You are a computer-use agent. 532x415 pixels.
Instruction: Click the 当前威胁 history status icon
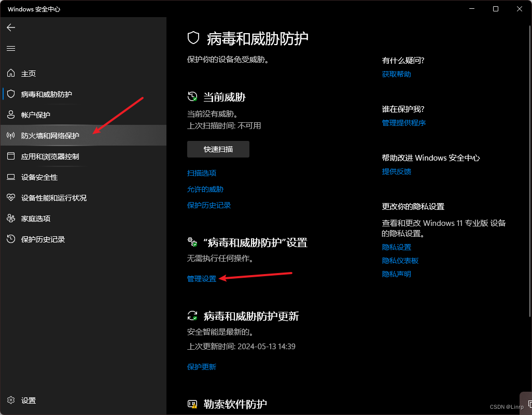(x=192, y=97)
